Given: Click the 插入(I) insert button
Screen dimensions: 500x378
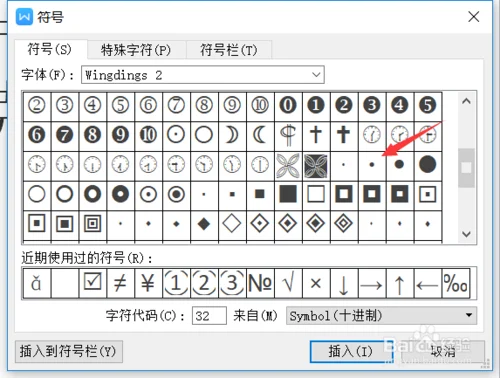Looking at the screenshot, I should (x=351, y=351).
